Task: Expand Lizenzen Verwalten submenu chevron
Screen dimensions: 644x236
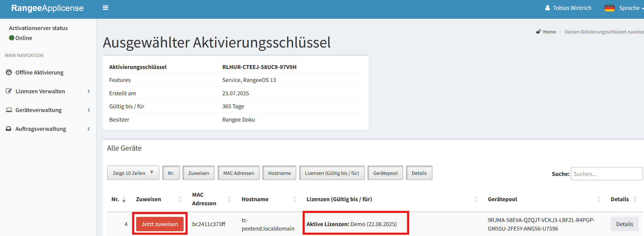Action: tap(89, 91)
